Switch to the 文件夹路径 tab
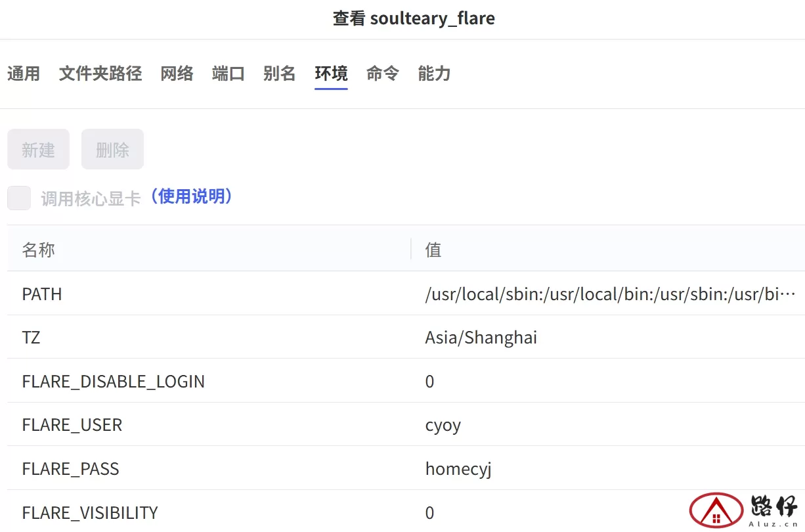This screenshot has height=532, width=805. click(100, 74)
